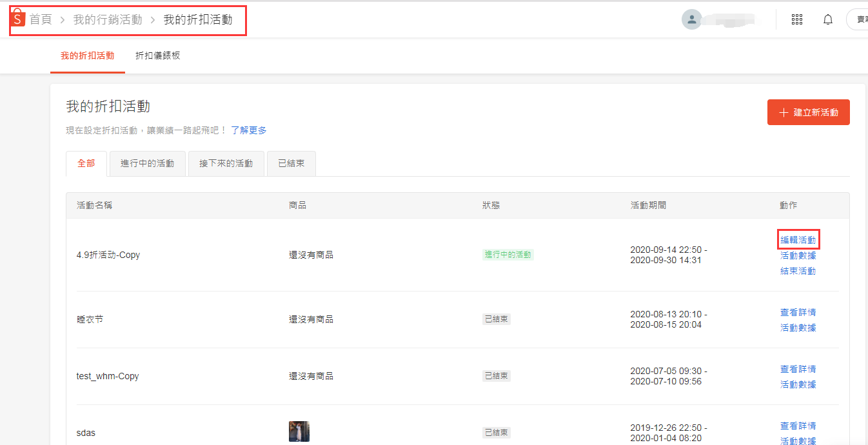Open the 了解更多 link

(249, 130)
